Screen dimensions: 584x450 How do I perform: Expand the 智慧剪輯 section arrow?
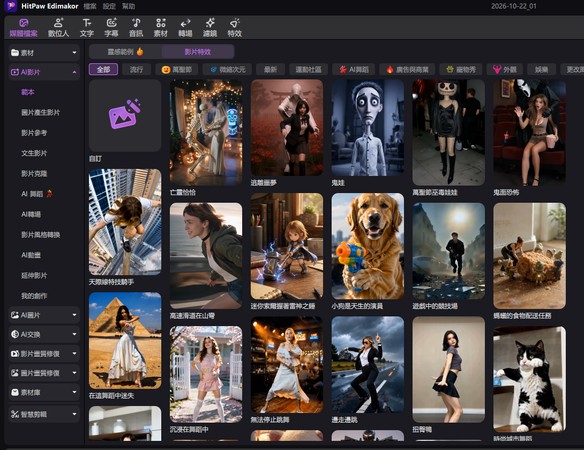click(74, 414)
